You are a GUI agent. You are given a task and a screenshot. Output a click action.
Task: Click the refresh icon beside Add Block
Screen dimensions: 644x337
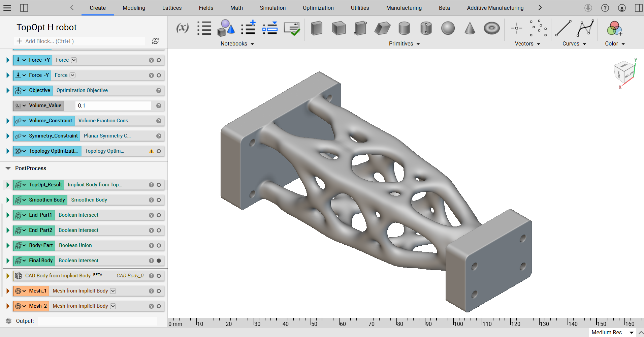(155, 41)
